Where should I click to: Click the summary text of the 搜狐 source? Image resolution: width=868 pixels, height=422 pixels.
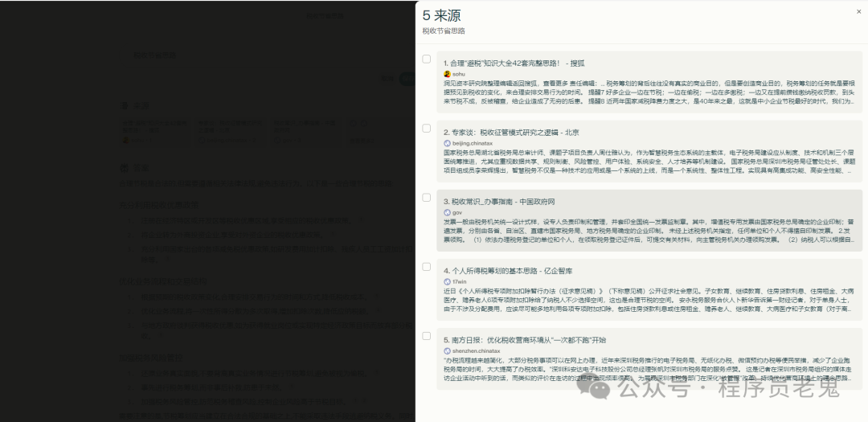(x=649, y=92)
